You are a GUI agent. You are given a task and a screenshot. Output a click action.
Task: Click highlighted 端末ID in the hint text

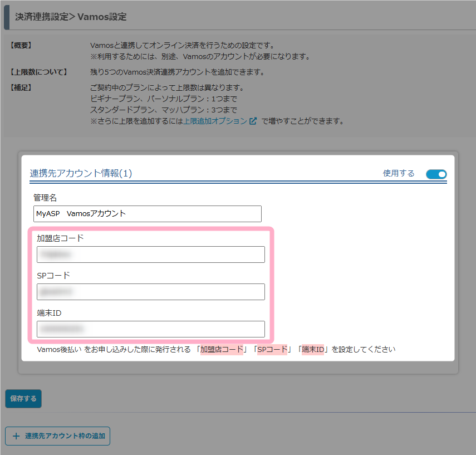click(x=313, y=350)
